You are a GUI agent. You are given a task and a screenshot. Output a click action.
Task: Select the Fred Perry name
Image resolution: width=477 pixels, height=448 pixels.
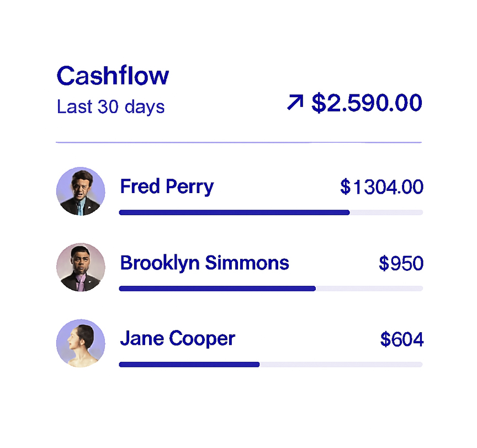tap(167, 186)
